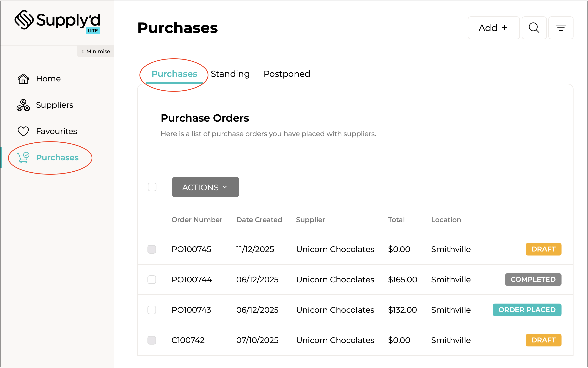Expand the ACTIONS dropdown
The image size is (588, 368).
(x=205, y=187)
